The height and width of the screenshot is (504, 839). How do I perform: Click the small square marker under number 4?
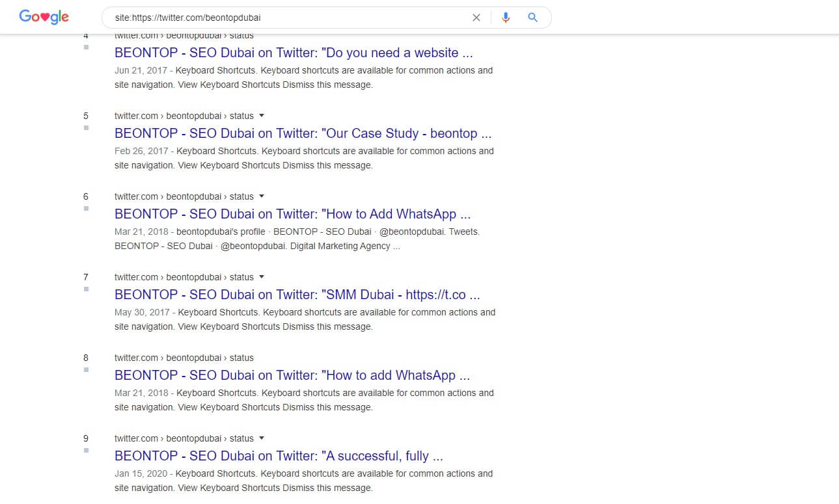point(86,47)
